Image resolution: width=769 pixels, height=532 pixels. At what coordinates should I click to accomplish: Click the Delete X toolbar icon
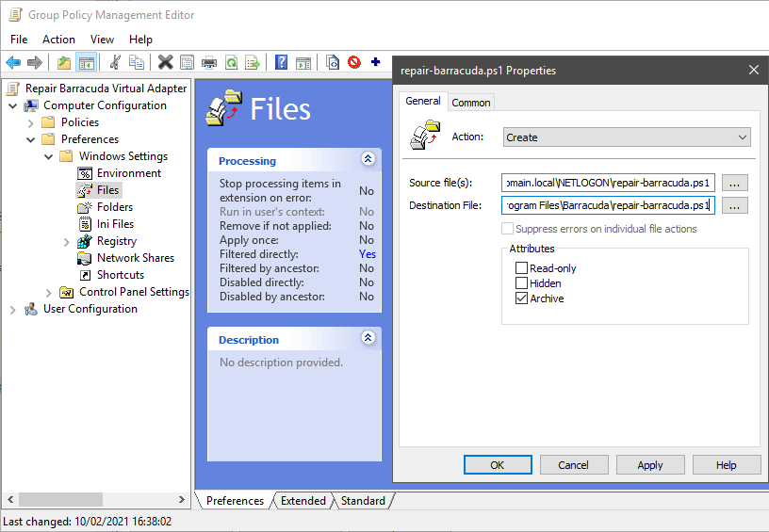165,62
